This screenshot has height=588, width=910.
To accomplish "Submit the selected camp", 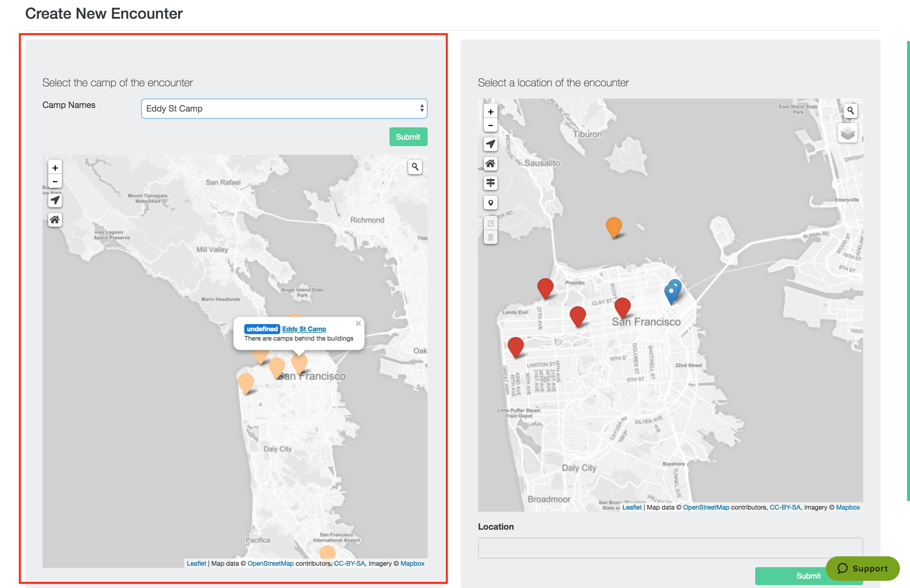I will [x=408, y=137].
